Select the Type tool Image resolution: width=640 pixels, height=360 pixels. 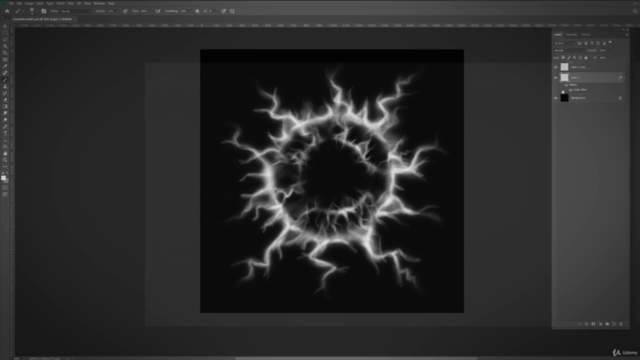coord(5,133)
